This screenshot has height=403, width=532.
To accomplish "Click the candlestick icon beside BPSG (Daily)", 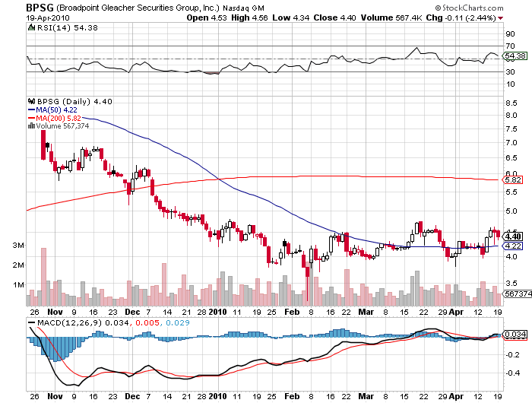I will [32, 101].
